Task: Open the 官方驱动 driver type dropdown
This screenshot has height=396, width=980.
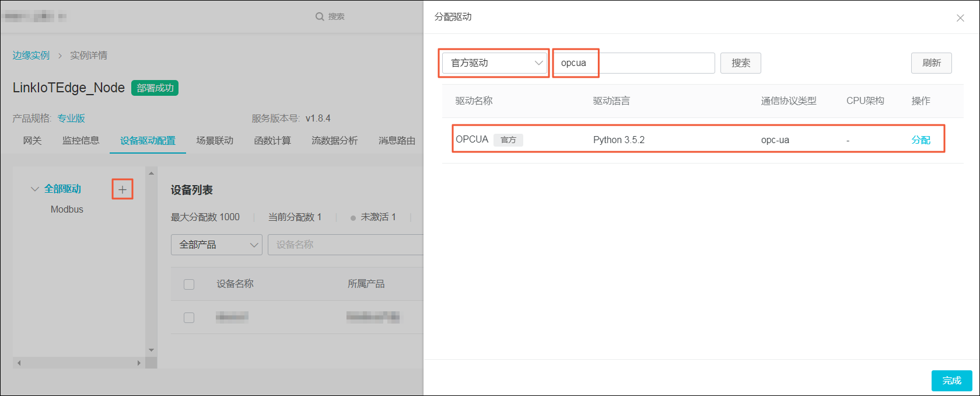Action: [495, 63]
